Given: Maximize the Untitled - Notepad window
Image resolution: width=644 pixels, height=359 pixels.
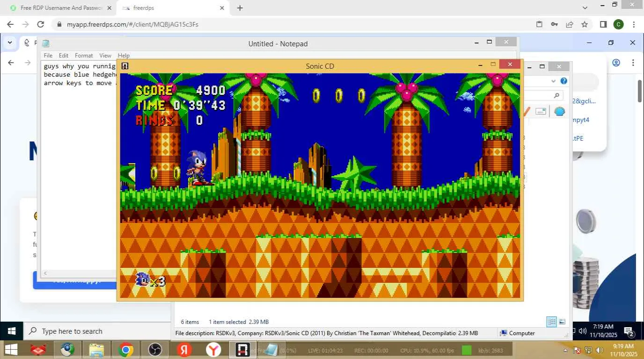Looking at the screenshot, I should coord(489,42).
